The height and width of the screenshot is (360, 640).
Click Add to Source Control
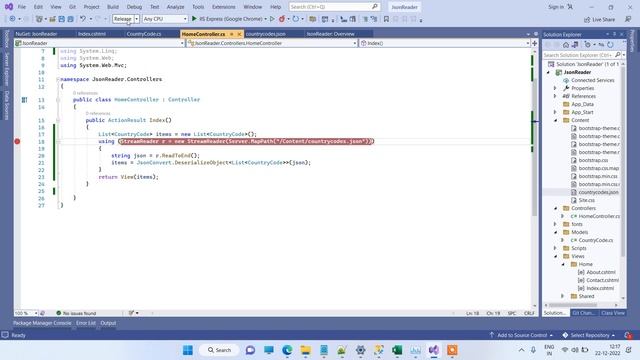[x=522, y=335]
